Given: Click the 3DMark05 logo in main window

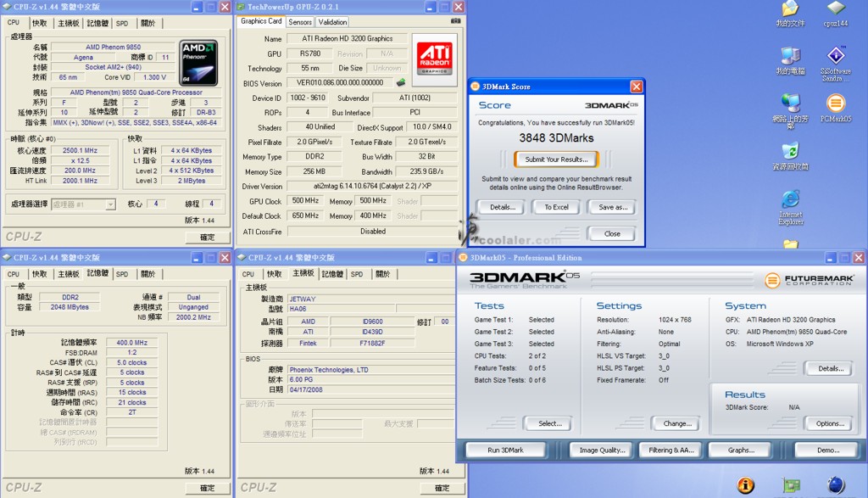Looking at the screenshot, I should (524, 279).
